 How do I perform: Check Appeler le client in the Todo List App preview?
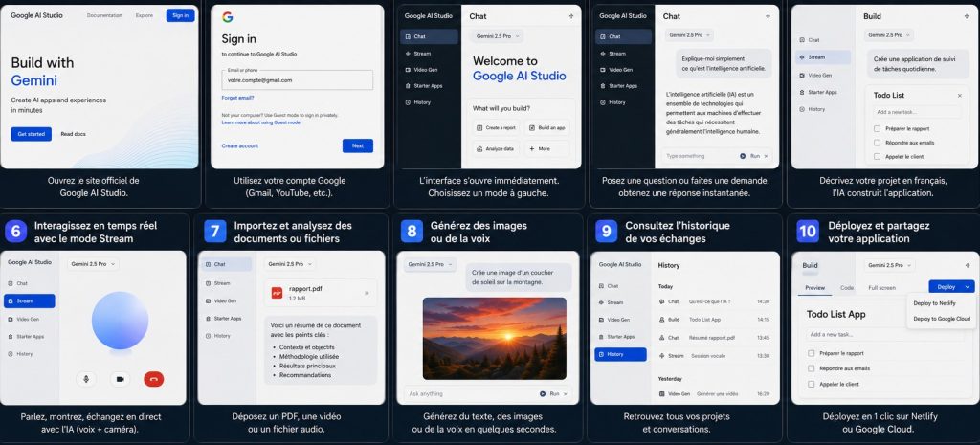pyautogui.click(x=812, y=384)
